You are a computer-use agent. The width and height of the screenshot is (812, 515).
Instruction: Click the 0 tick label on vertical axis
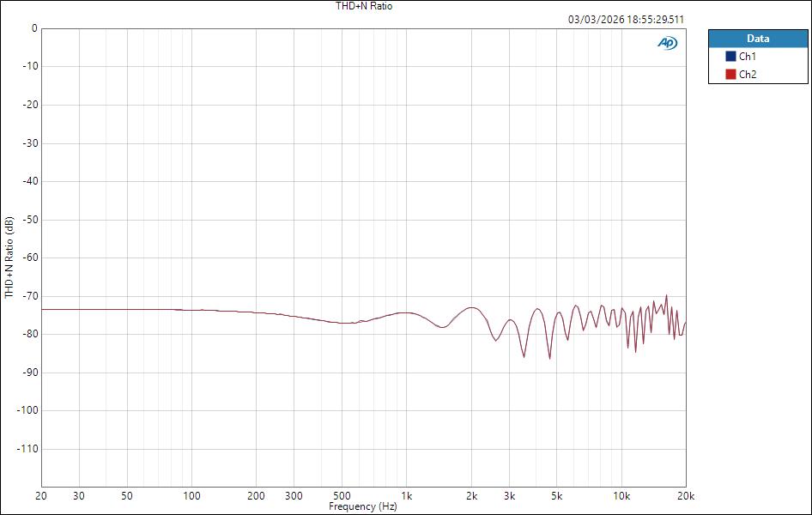(x=34, y=28)
